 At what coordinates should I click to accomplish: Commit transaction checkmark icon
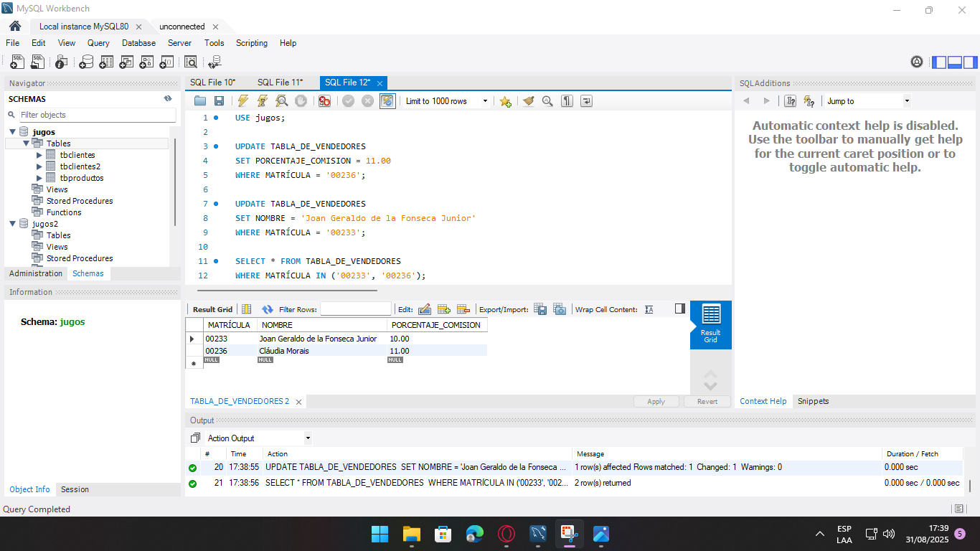[348, 101]
